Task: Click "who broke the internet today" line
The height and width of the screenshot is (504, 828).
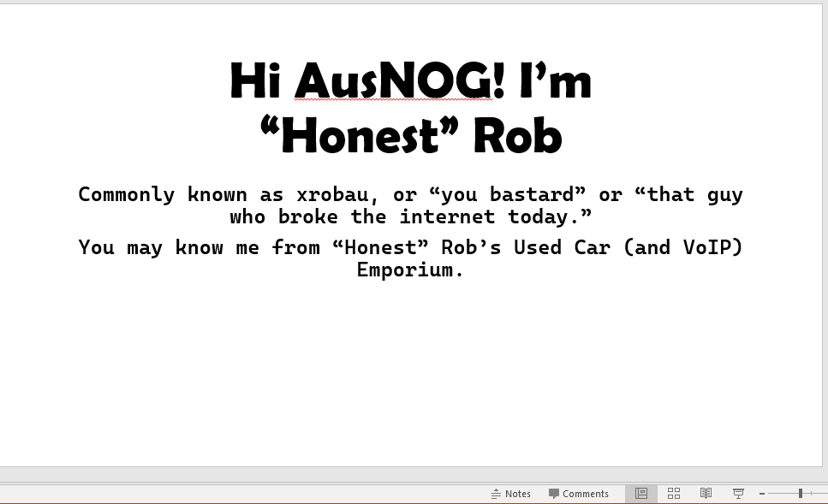Action: [x=411, y=216]
